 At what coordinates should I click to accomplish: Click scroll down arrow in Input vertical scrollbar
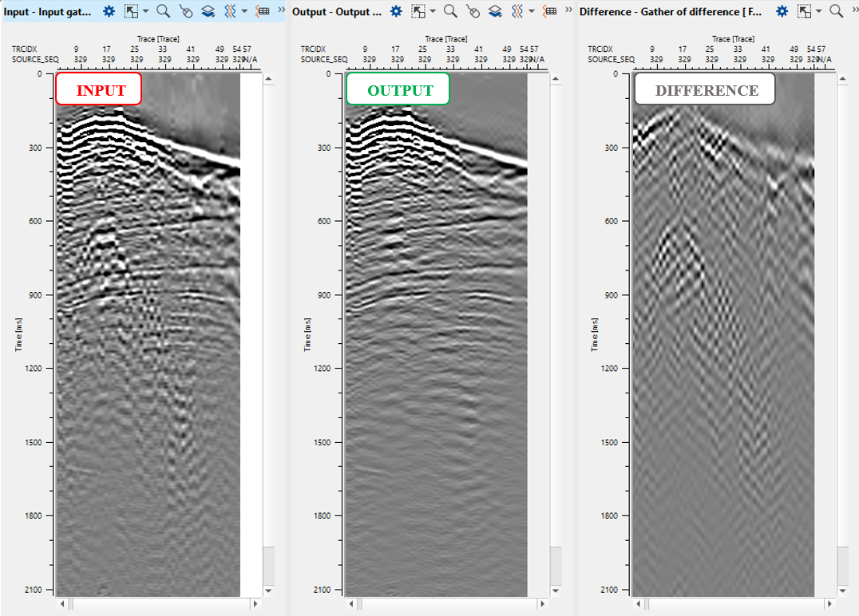[x=268, y=590]
